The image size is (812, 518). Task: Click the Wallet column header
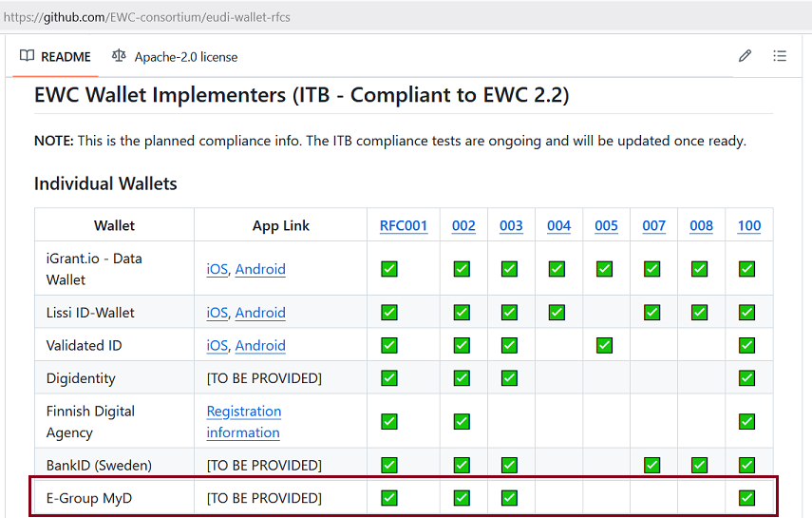coord(115,225)
